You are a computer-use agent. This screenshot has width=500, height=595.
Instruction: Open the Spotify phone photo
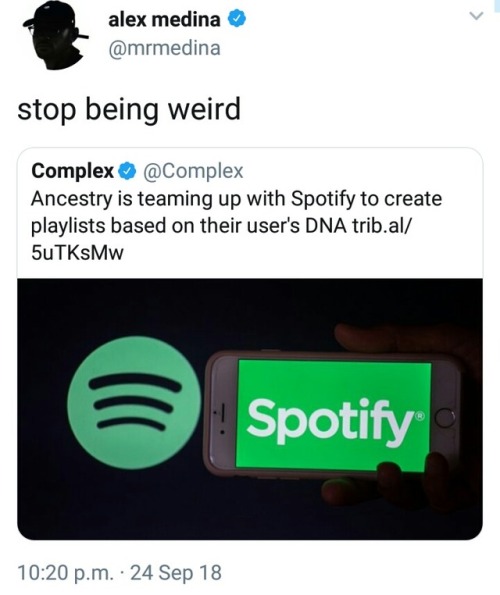pos(250,409)
